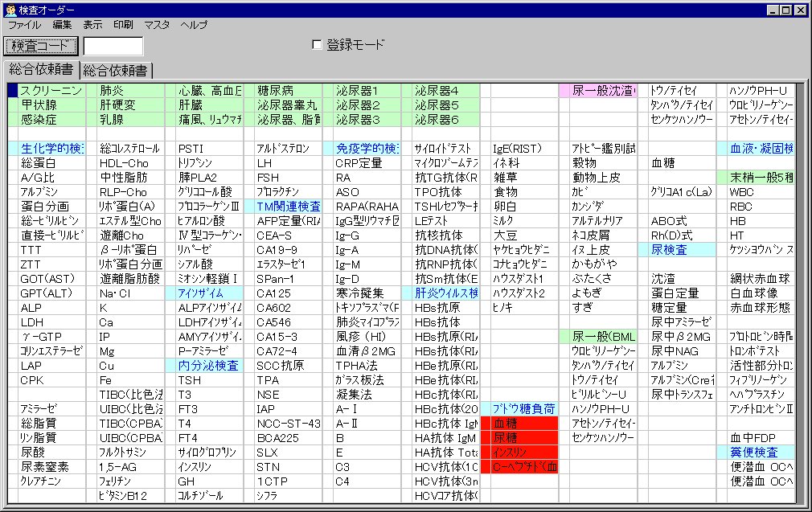Select the 総コレステロール test cell
This screenshot has height=512, width=812.
pos(129,149)
